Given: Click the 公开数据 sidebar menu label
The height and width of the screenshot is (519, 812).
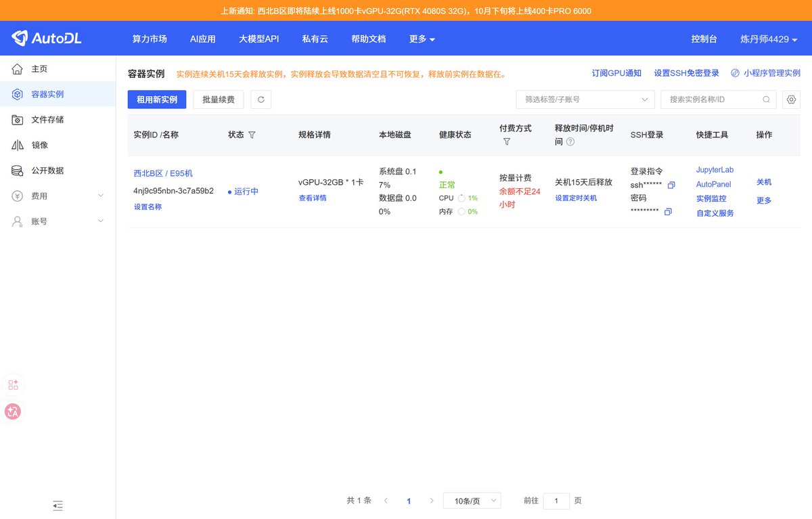Looking at the screenshot, I should [47, 171].
